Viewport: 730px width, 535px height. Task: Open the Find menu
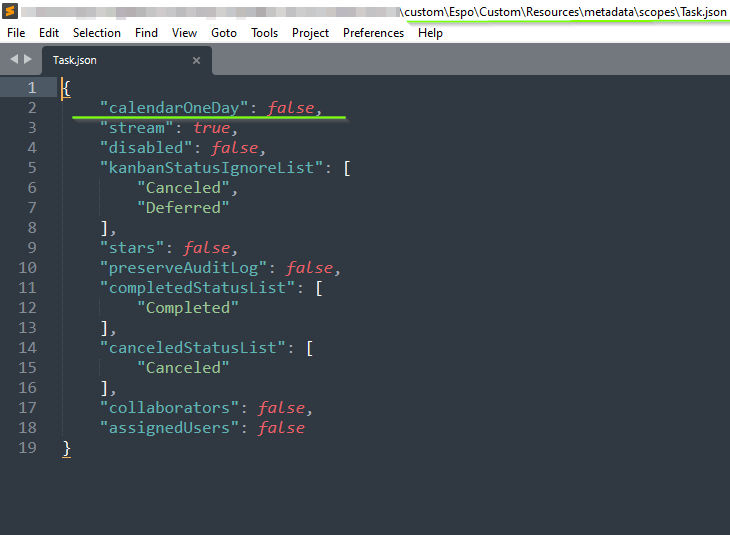[146, 33]
